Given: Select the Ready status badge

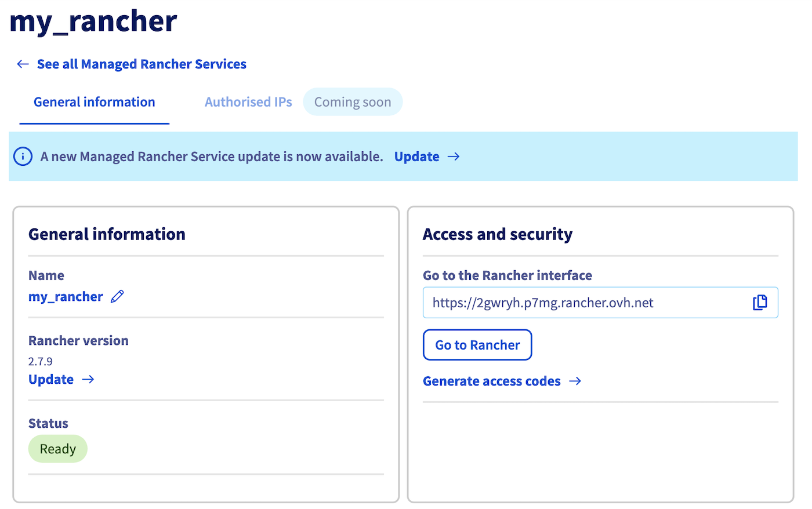Looking at the screenshot, I should click(57, 448).
